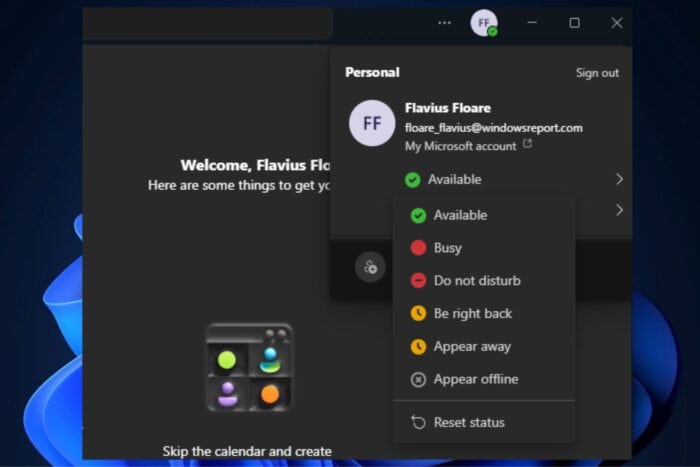Click the Do not disturb minus icon

tap(418, 280)
